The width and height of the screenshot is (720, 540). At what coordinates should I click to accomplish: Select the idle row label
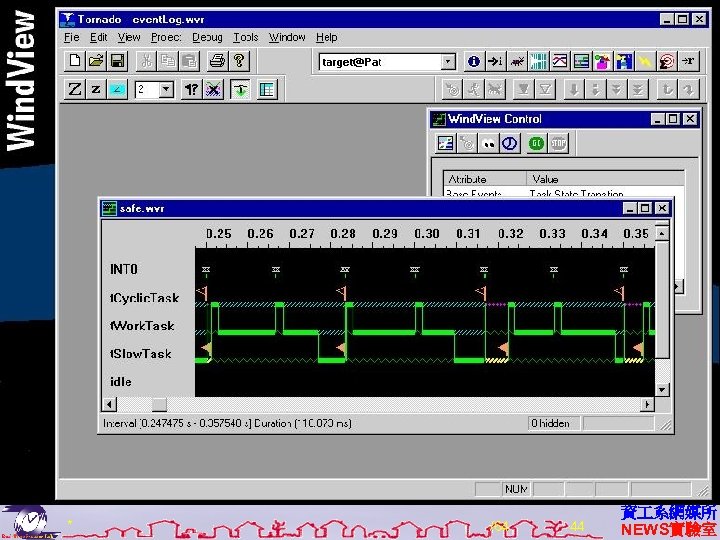[120, 382]
